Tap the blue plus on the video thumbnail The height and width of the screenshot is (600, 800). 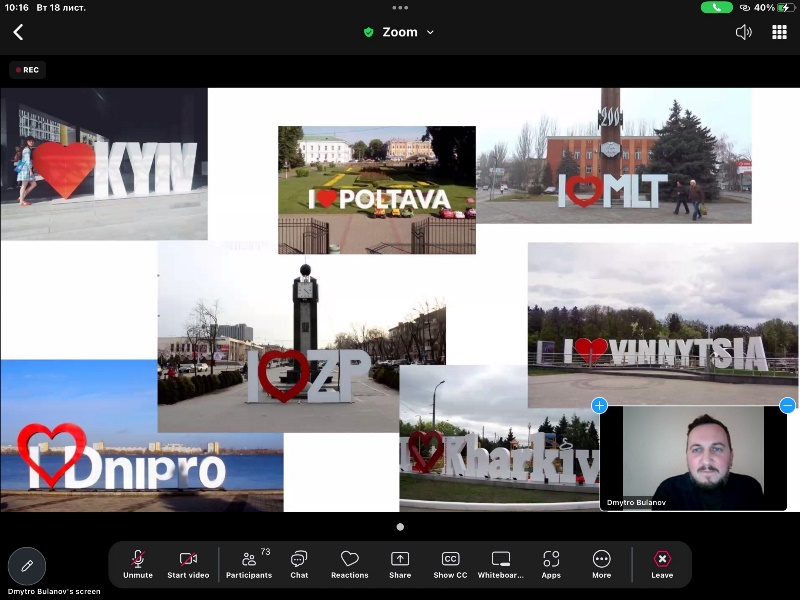599,406
